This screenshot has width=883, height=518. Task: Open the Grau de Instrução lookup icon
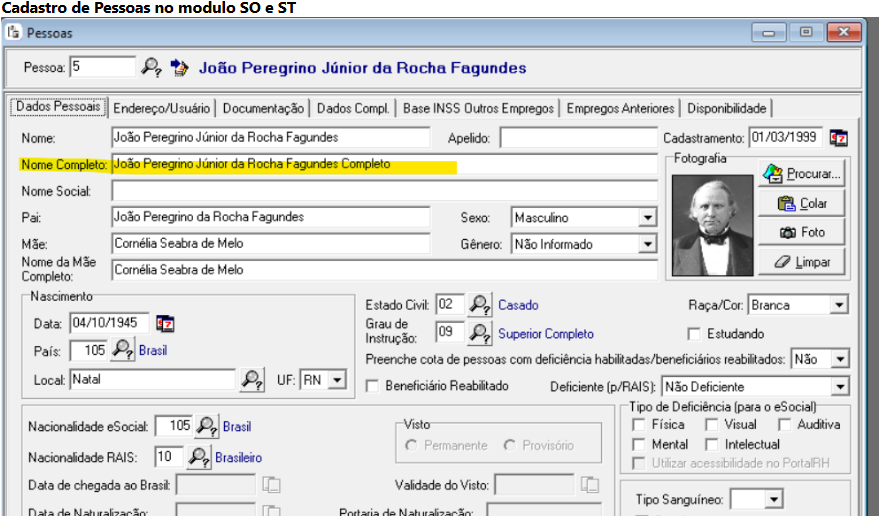click(481, 333)
